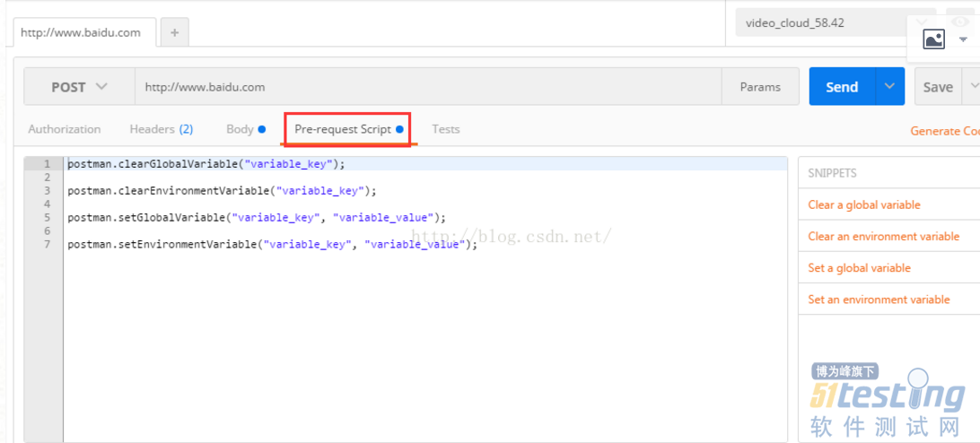Image resolution: width=980 pixels, height=443 pixels.
Task: Click the Generate Code link
Action: pos(945,131)
